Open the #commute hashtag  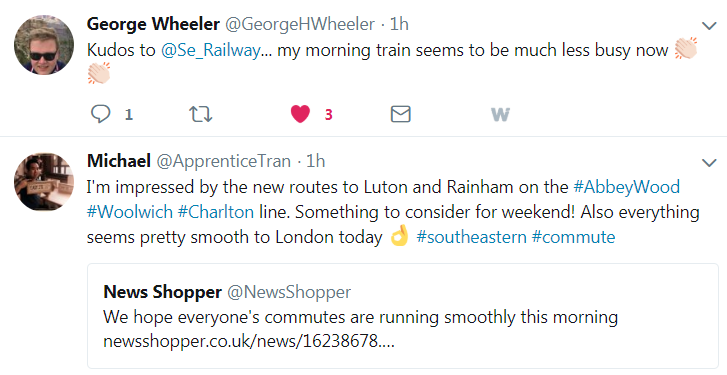pos(573,237)
